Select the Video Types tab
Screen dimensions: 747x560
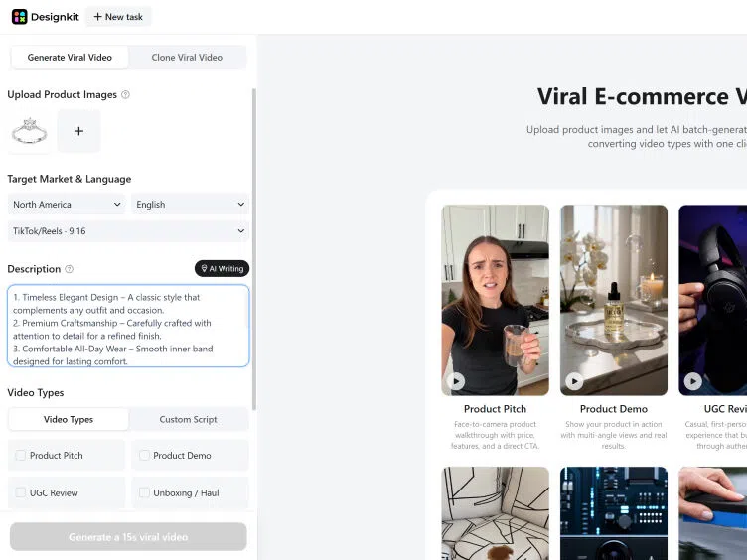pyautogui.click(x=69, y=420)
